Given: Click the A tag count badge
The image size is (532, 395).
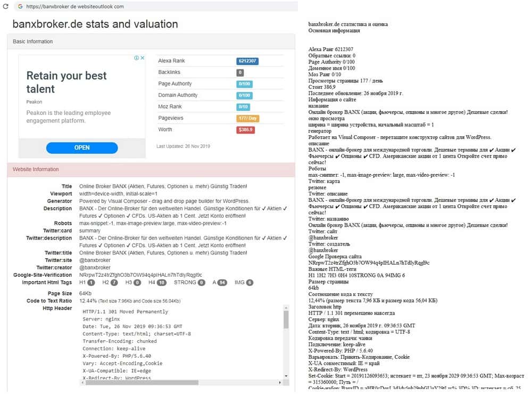Looking at the screenshot, I should point(222,283).
